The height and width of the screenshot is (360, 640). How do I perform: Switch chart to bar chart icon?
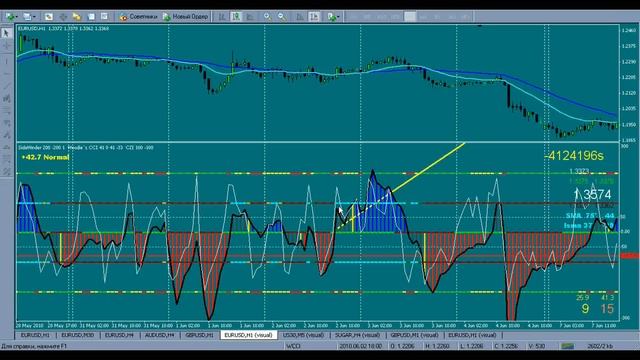coord(222,17)
